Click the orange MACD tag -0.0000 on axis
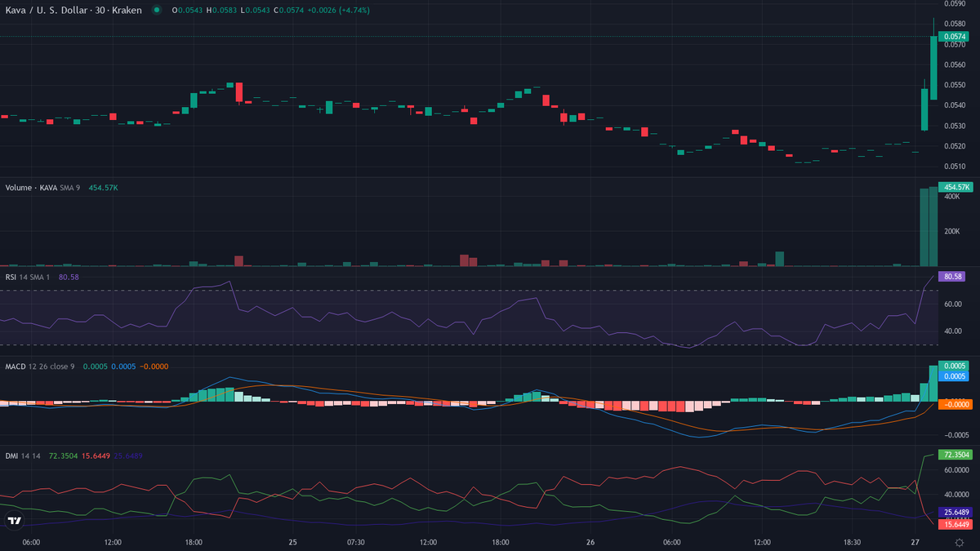Screen dimensions: 980x551 click(954, 405)
